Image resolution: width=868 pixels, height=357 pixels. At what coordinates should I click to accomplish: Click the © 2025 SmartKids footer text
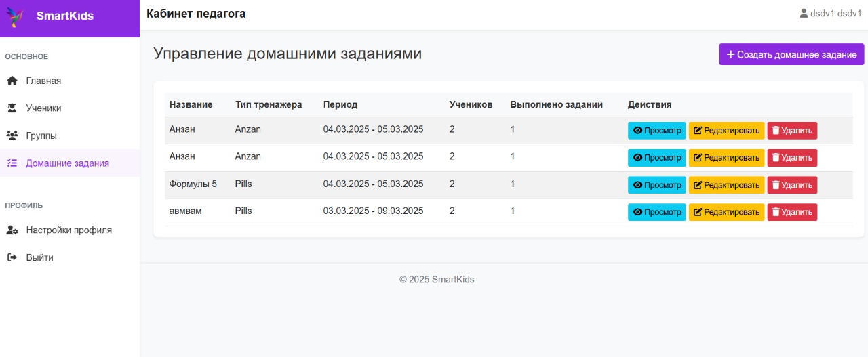click(x=437, y=279)
